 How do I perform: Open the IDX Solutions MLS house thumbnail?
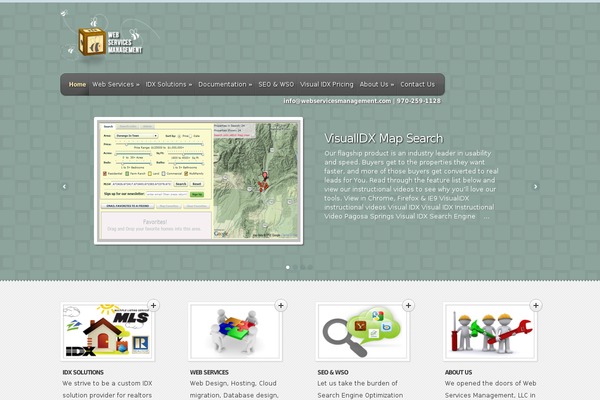pyautogui.click(x=108, y=331)
